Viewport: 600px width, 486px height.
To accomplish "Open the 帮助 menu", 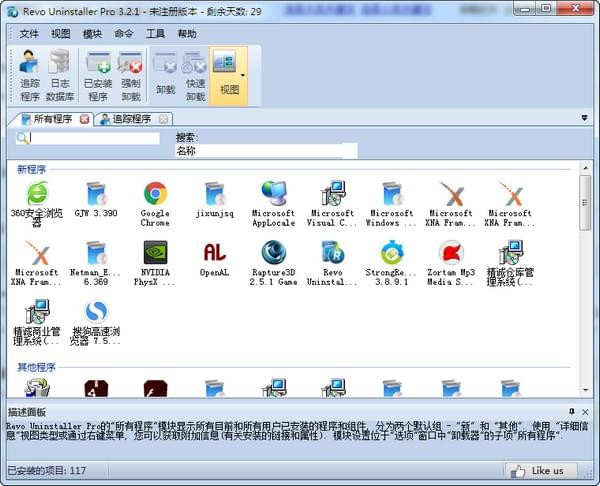I will (187, 34).
